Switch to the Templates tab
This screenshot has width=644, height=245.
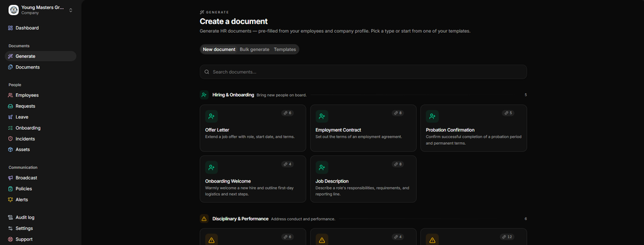[x=285, y=49]
